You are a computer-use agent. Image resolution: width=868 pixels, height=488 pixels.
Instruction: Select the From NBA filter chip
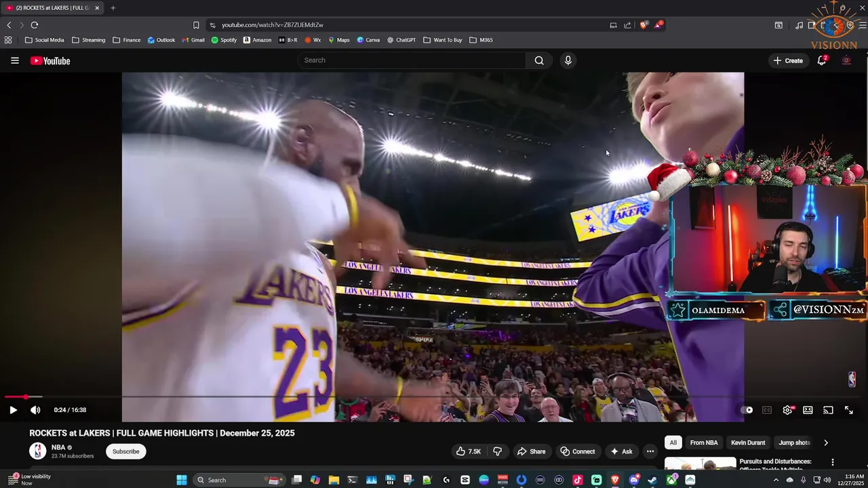tap(704, 443)
